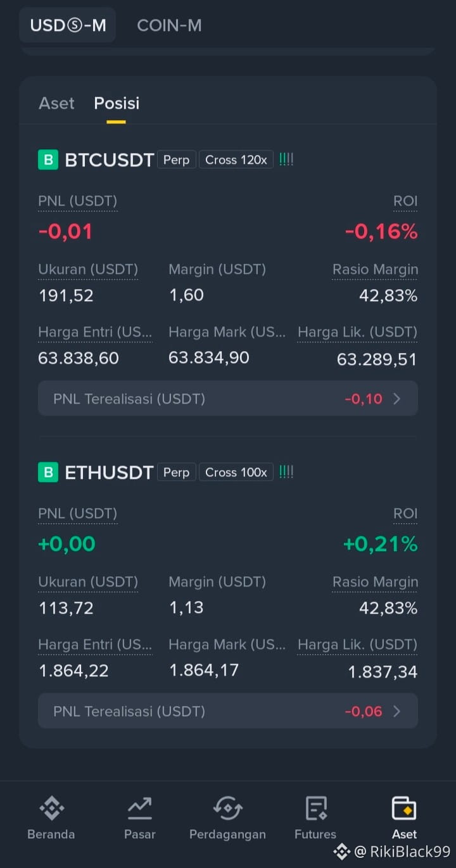Open the Cross 120x leverage selector
Image resolution: width=456 pixels, height=868 pixels.
tap(236, 159)
